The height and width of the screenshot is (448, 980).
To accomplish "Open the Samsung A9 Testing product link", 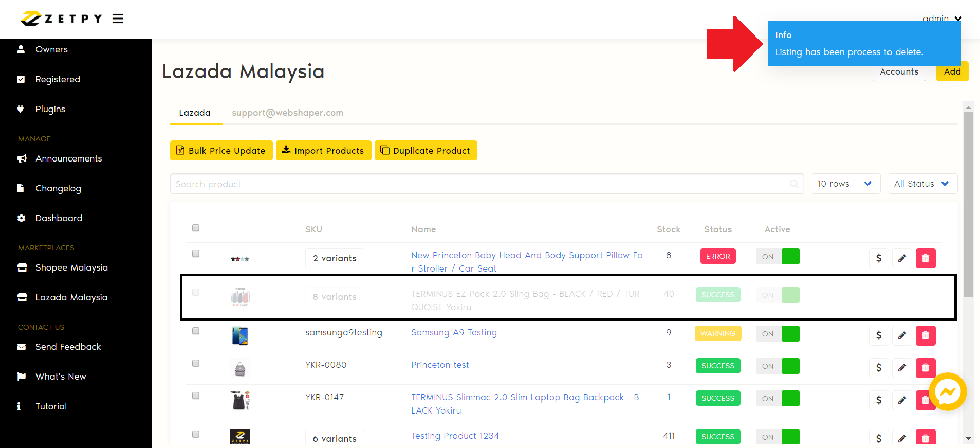I will coord(454,332).
